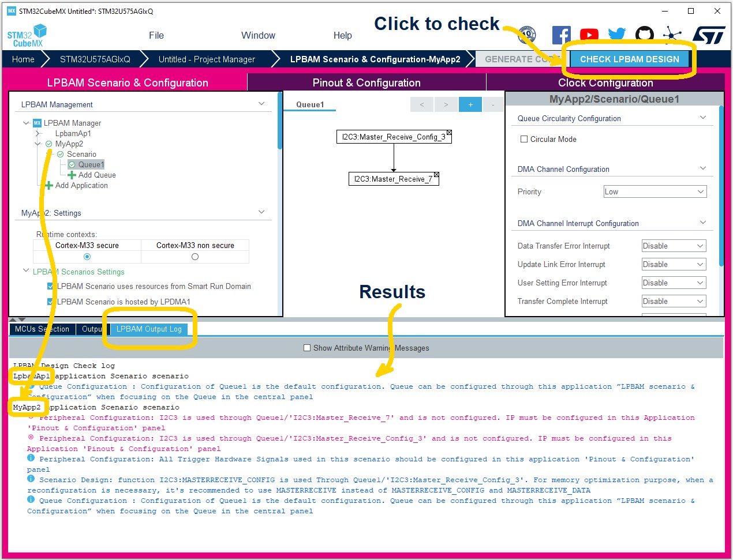The width and height of the screenshot is (733, 560).
Task: Open the Twitter bird icon link
Action: 616,35
